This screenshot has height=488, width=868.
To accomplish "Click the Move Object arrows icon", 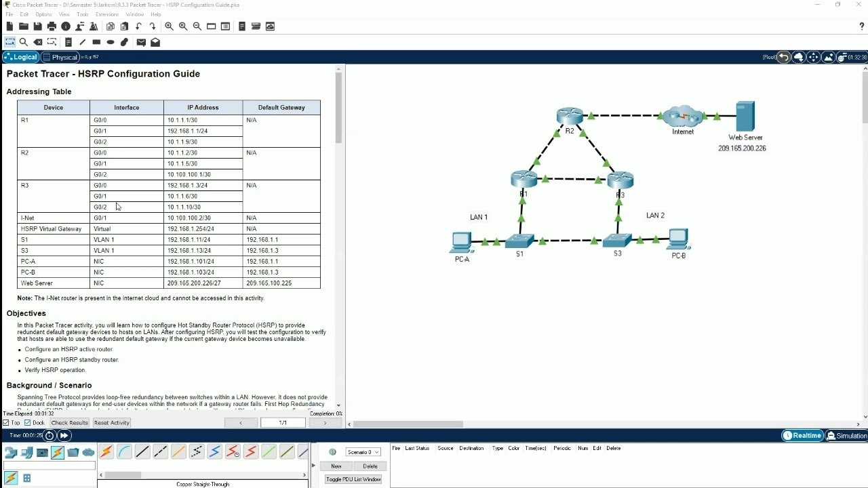I will pyautogui.click(x=814, y=57).
